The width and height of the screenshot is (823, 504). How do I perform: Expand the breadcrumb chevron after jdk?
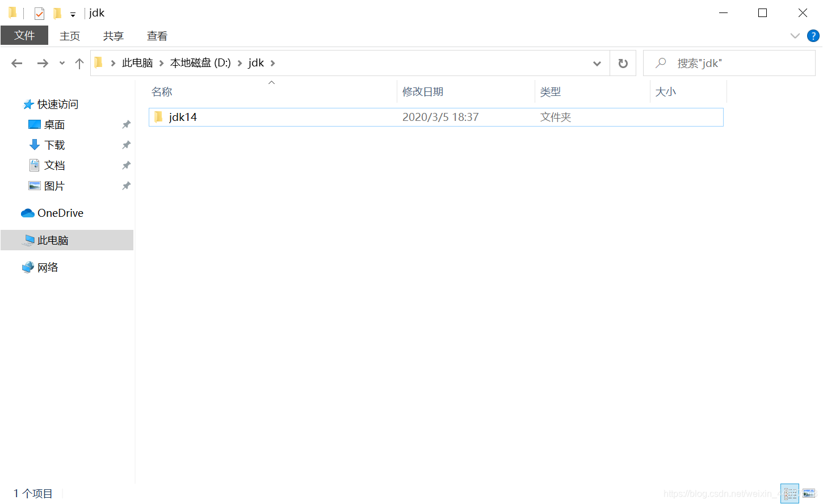click(272, 63)
